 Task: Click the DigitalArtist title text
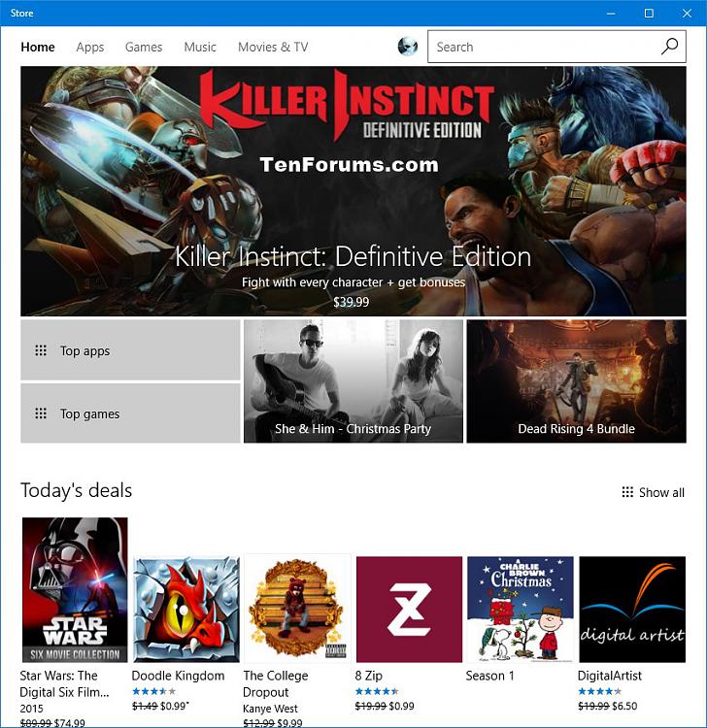[610, 676]
